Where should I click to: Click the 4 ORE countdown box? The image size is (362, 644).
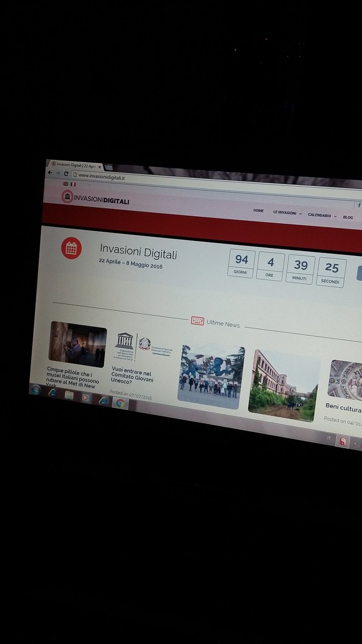(x=271, y=267)
